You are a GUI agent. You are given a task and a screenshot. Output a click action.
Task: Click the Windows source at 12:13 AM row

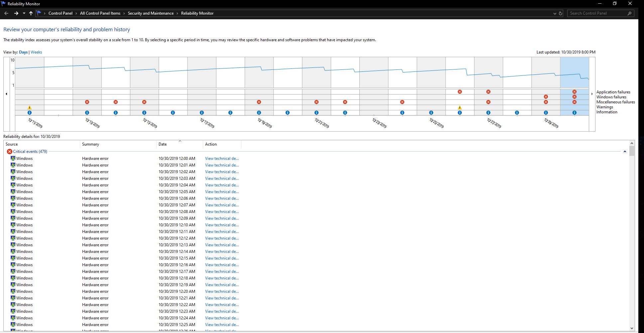pos(24,245)
